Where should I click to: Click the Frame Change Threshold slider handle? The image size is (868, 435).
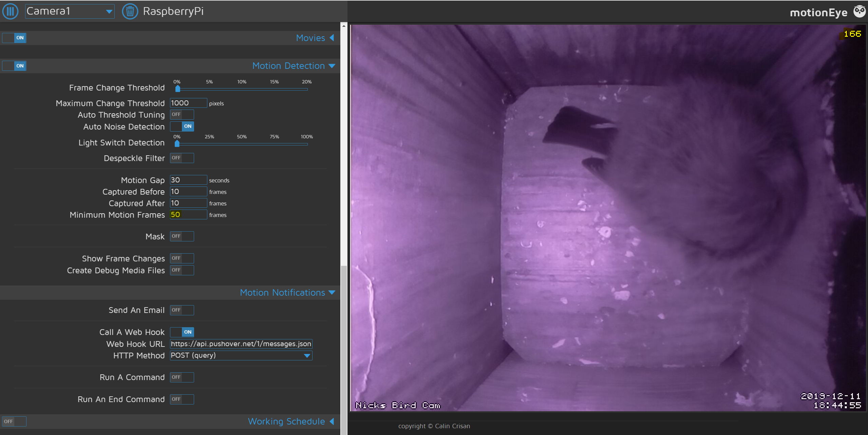(x=178, y=89)
